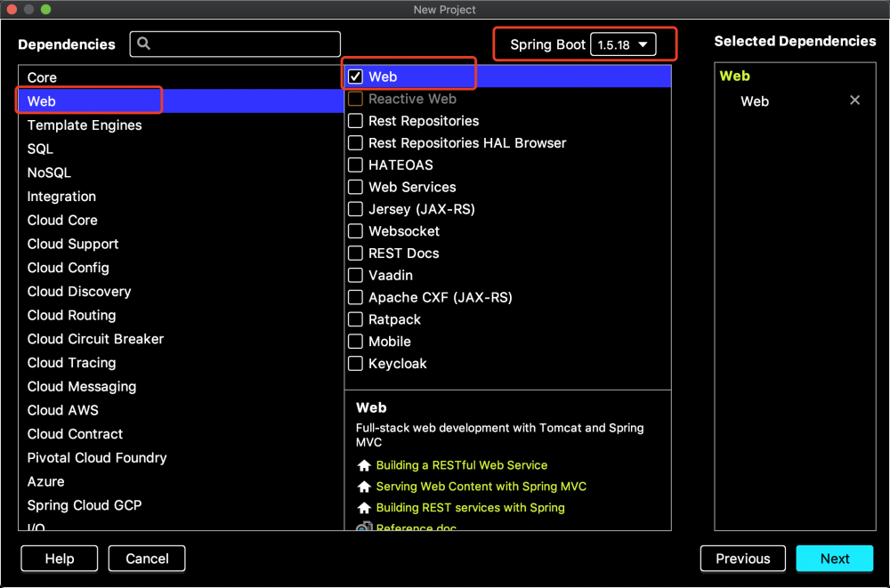Viewport: 890px width, 588px height.
Task: Click the Help button
Action: [60, 559]
